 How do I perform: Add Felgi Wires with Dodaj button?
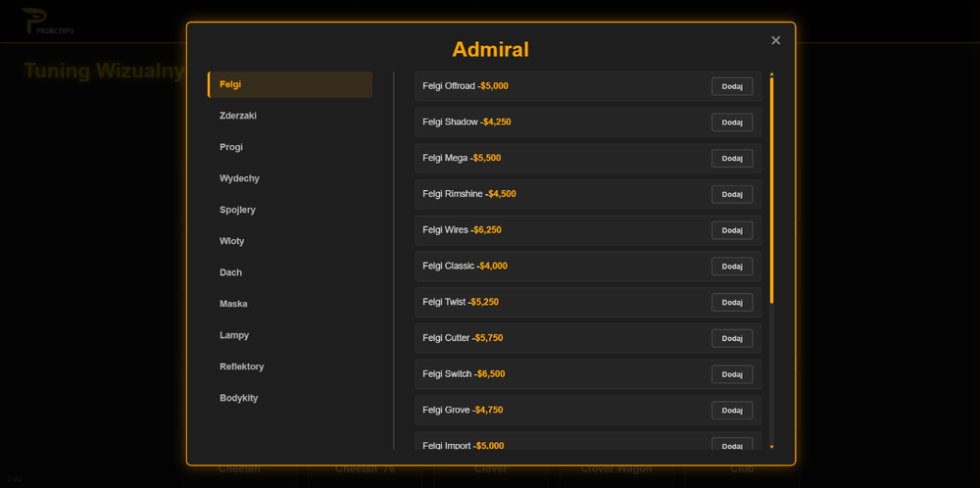(x=732, y=230)
